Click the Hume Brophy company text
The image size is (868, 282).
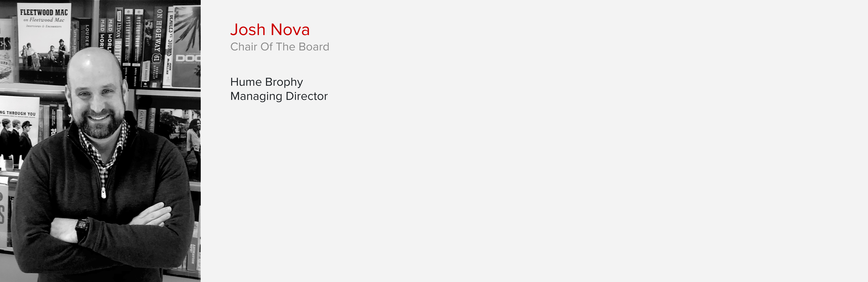point(266,82)
